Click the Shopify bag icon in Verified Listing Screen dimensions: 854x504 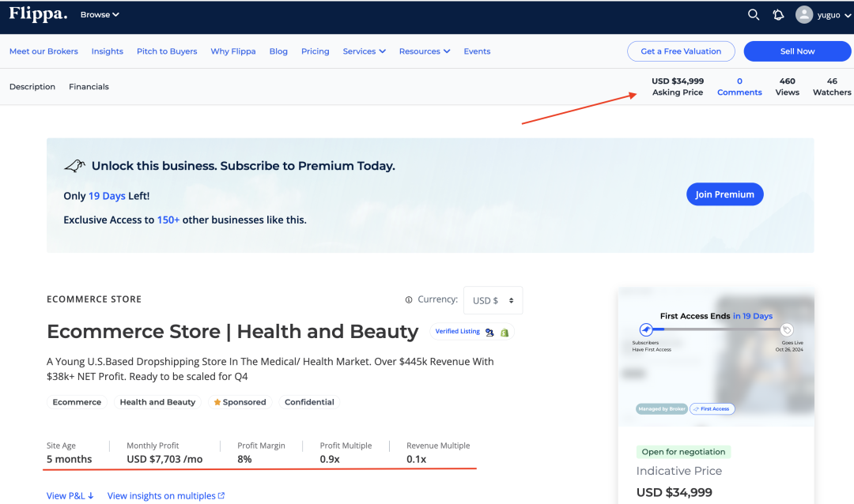504,332
